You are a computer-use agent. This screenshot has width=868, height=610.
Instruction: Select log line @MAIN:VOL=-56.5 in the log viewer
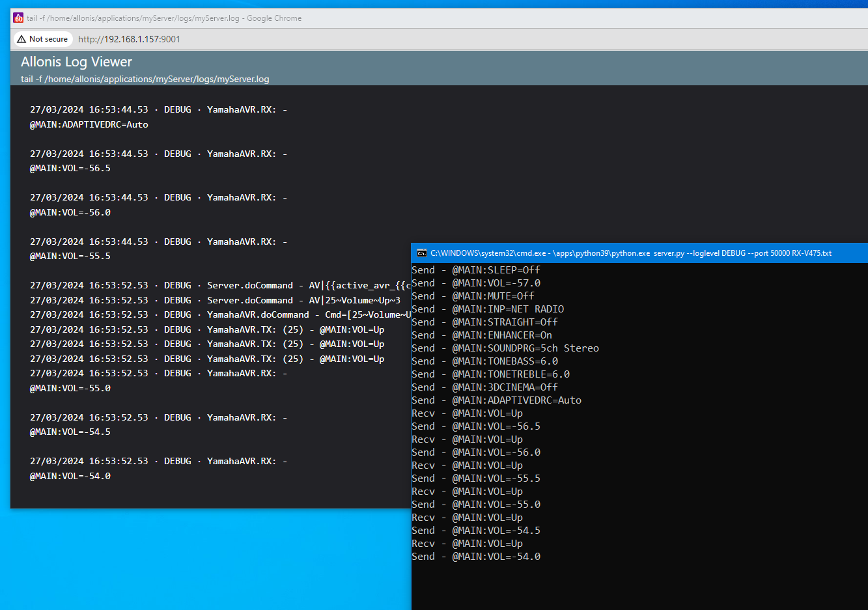(70, 168)
